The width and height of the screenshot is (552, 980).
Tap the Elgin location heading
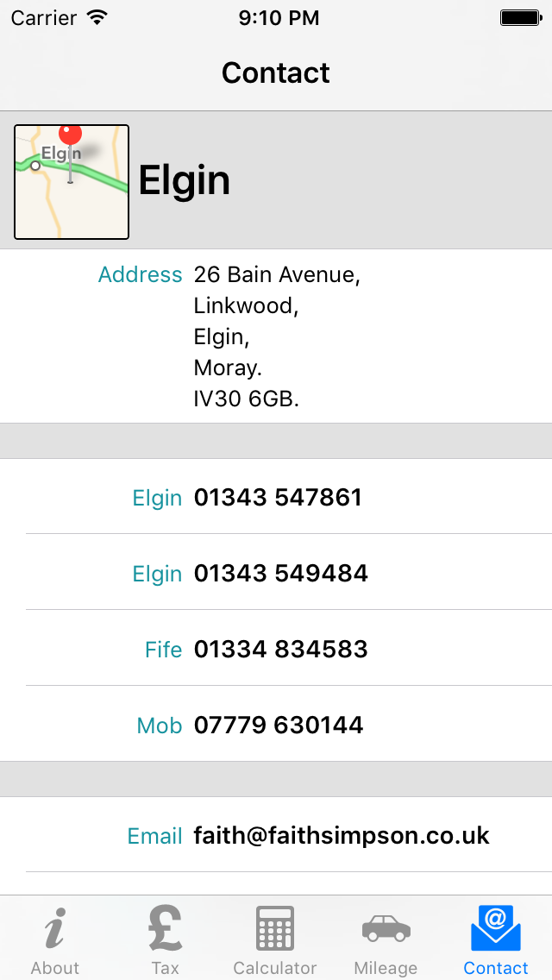click(x=185, y=180)
